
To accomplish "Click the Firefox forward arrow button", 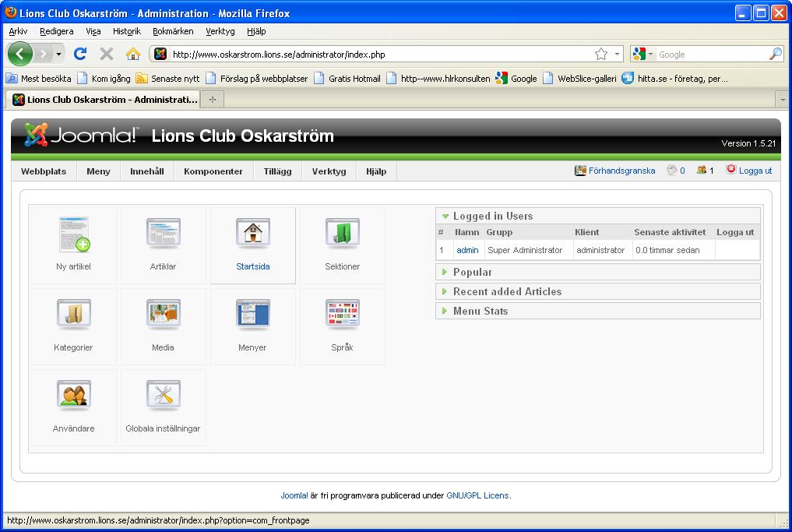I will tap(44, 54).
